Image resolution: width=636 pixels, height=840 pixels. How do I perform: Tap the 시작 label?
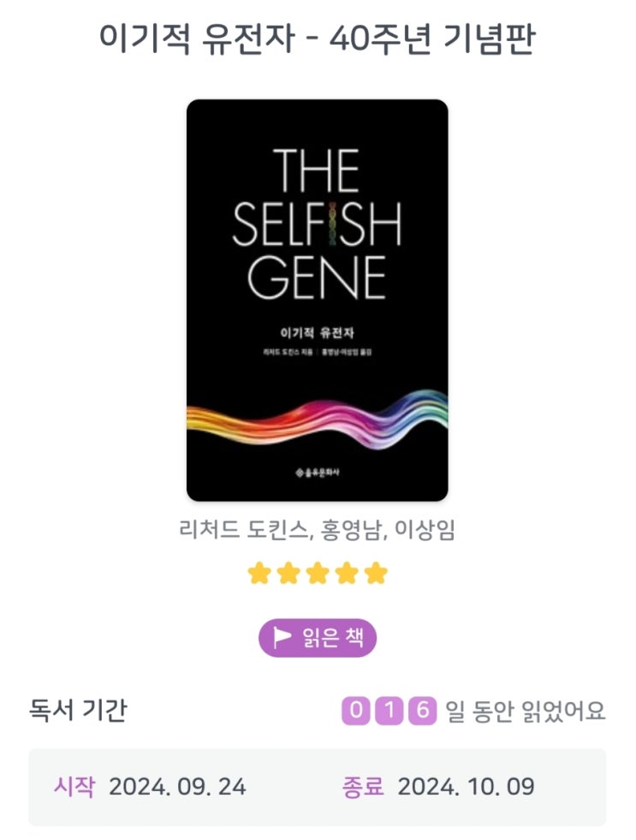coord(75,787)
